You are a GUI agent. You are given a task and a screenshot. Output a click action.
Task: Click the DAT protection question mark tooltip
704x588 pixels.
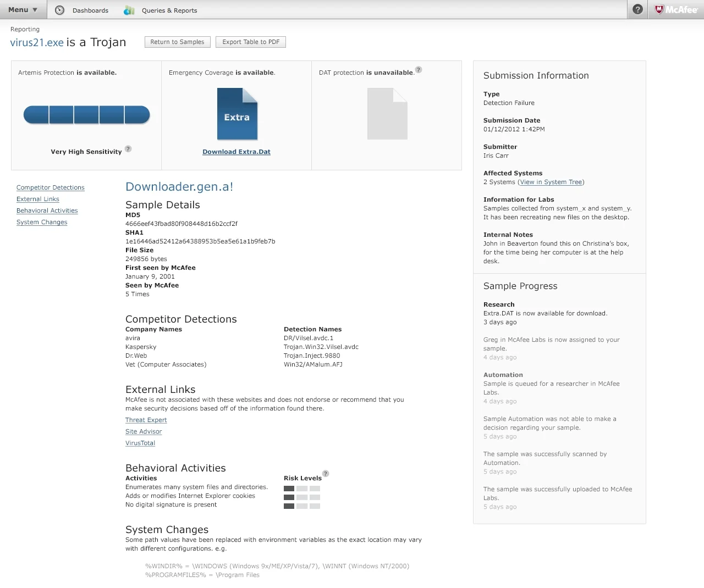pos(419,70)
